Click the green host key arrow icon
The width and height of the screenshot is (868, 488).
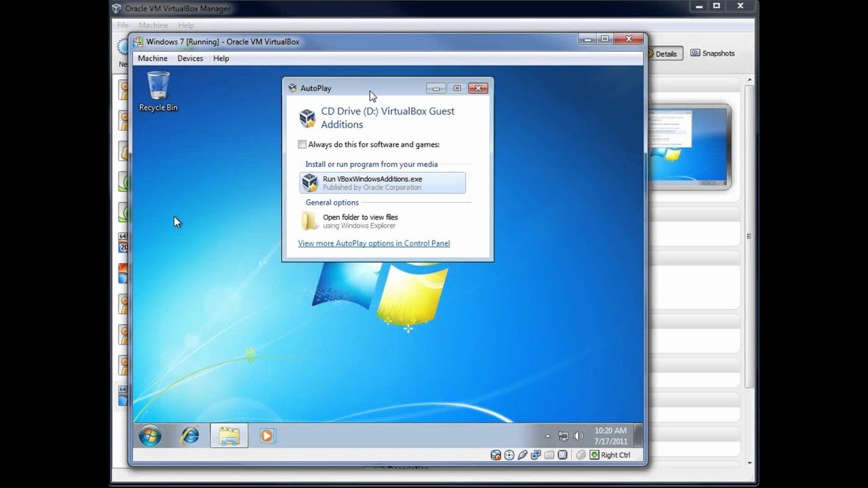(594, 455)
